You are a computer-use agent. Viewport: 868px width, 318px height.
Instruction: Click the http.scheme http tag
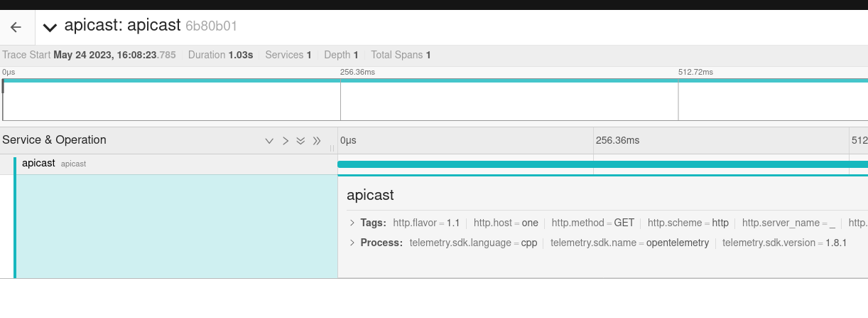tap(688, 223)
